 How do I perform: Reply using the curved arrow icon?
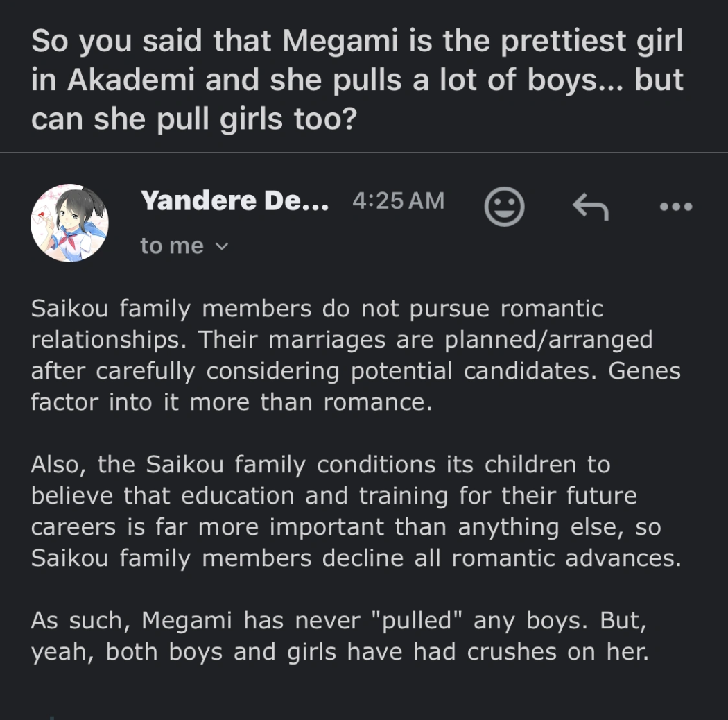(590, 206)
